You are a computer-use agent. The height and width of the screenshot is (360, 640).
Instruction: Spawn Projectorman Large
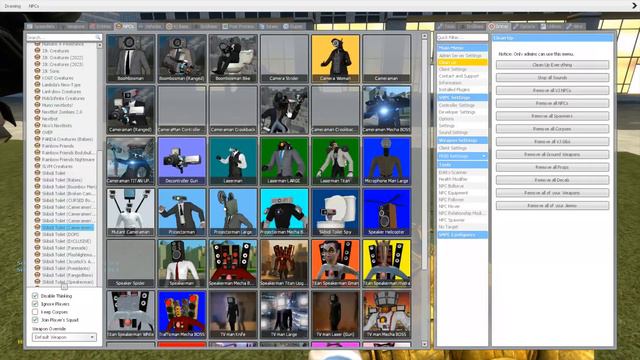[x=233, y=212]
